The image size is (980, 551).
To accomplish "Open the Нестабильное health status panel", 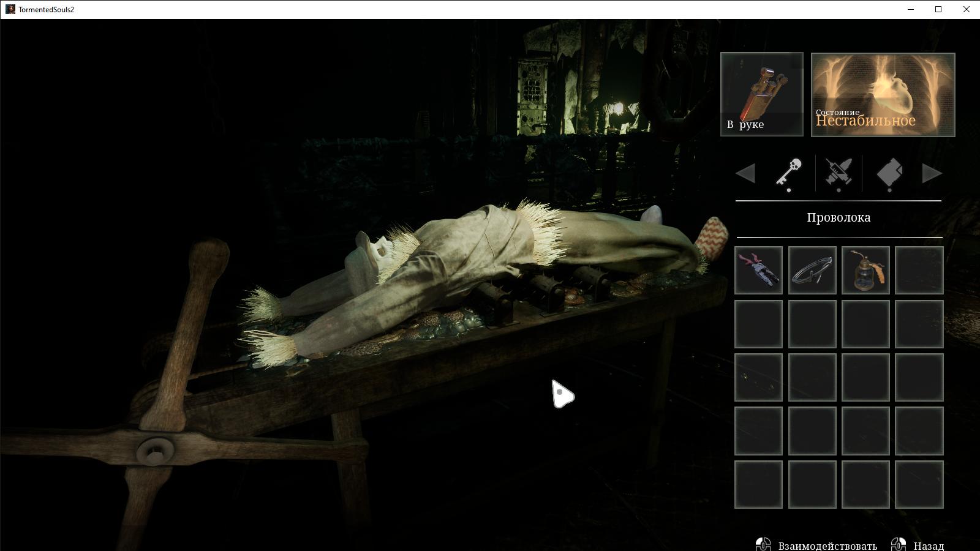I will (x=883, y=94).
